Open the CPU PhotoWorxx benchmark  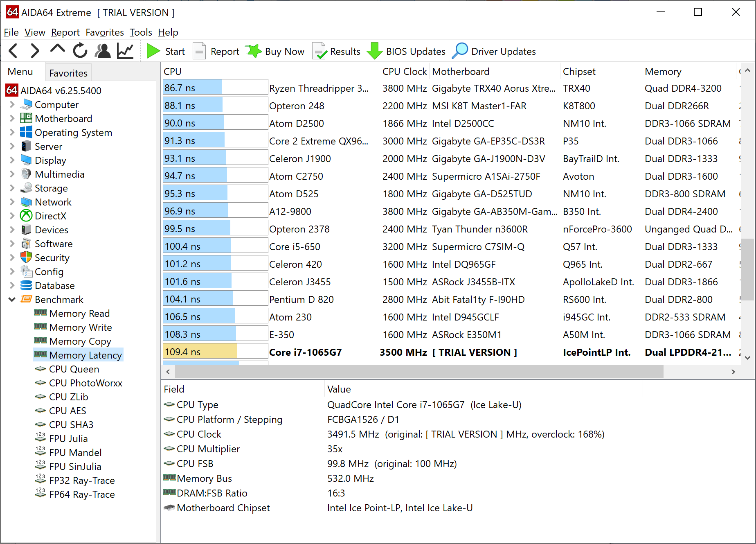tap(79, 383)
